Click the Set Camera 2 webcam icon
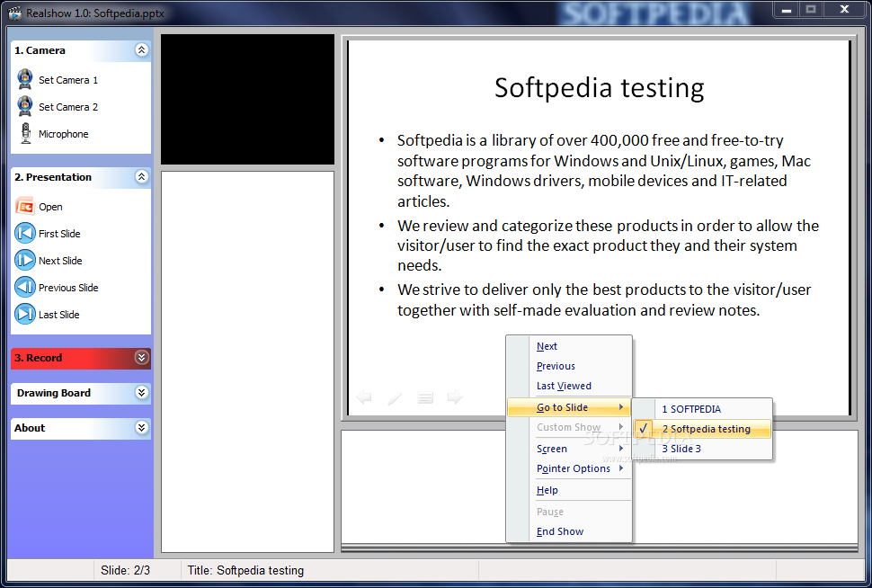 coord(25,106)
